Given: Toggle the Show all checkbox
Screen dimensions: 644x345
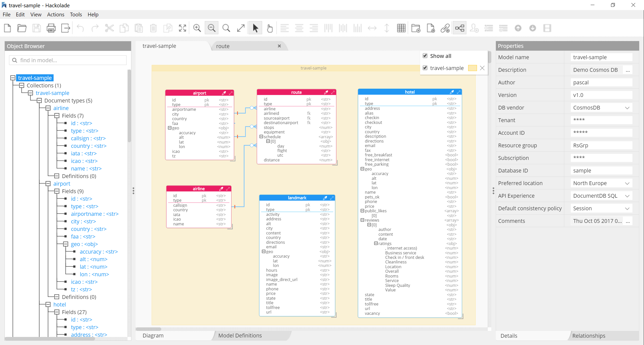Looking at the screenshot, I should [x=425, y=55].
